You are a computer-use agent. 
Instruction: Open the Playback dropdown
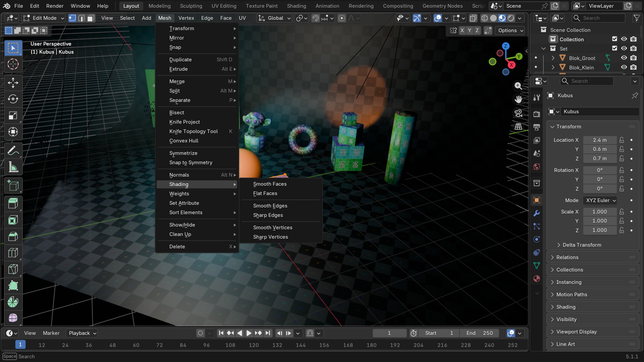[82, 333]
